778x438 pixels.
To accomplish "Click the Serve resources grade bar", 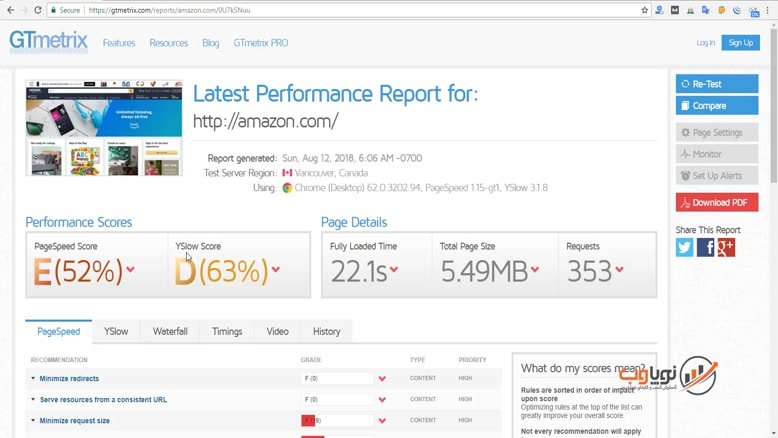I will click(336, 399).
